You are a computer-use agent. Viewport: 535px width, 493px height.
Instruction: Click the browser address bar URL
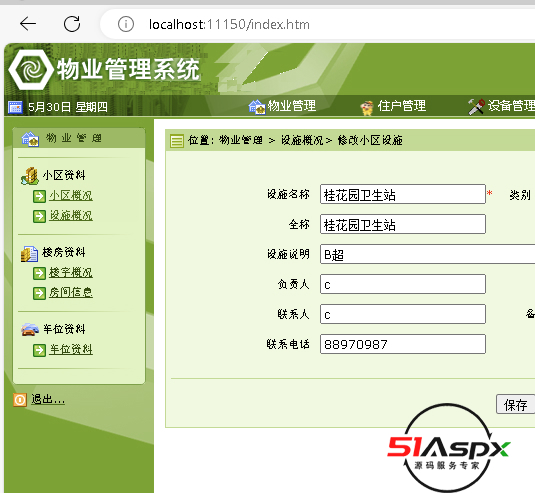229,25
